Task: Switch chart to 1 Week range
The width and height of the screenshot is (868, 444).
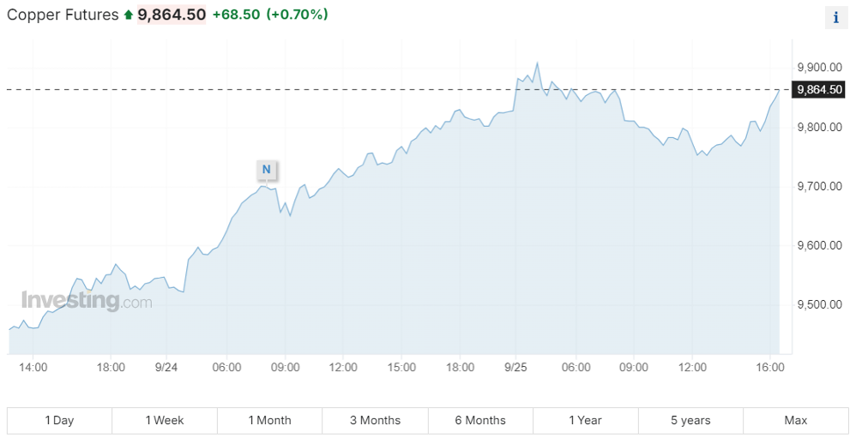Action: [165, 420]
